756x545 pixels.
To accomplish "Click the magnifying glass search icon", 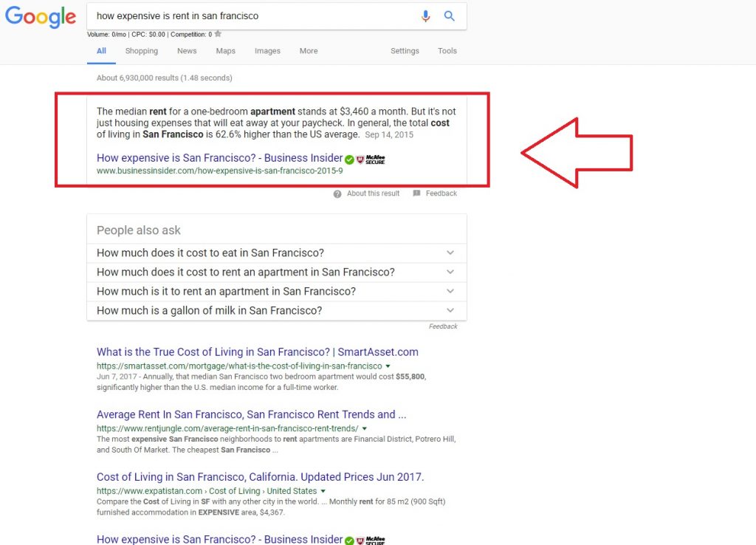I will (x=450, y=16).
